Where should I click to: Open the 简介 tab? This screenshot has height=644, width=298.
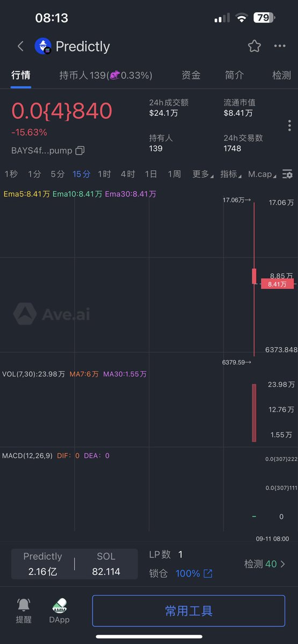[234, 75]
